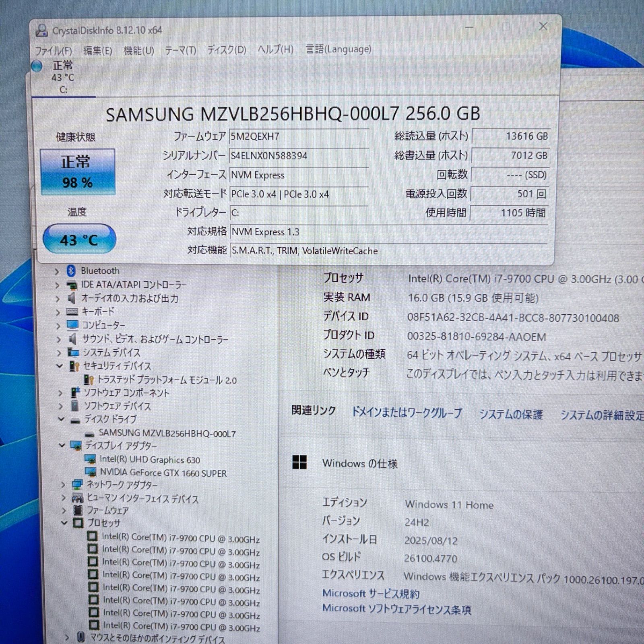Screen dimensions: 644x644
Task: Select Intel(R) UHD Graphics 630
Action: (150, 460)
